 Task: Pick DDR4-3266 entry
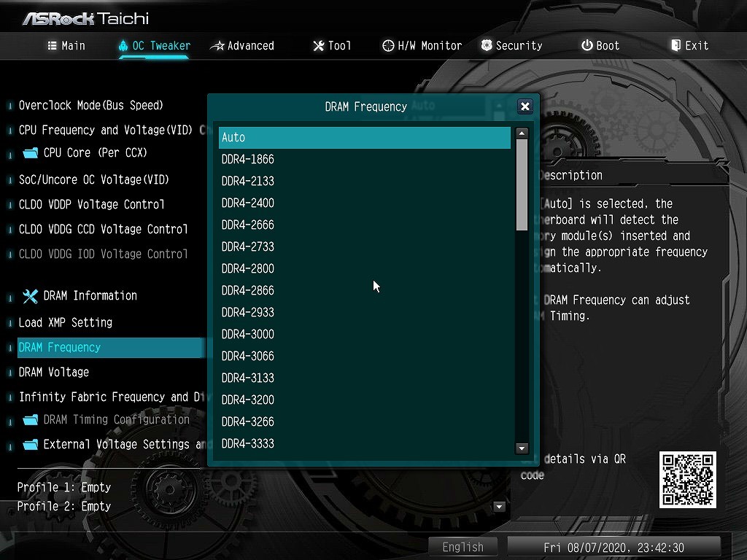[x=365, y=422]
